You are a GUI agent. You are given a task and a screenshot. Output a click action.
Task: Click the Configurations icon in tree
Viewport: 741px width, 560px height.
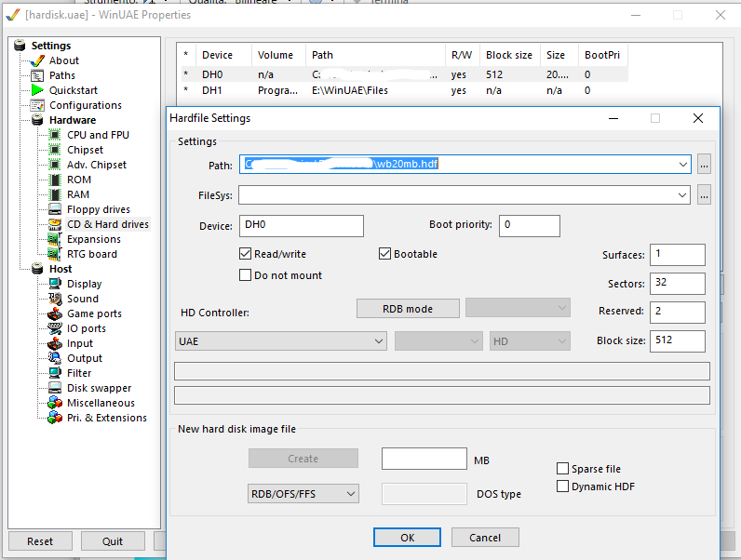tap(37, 105)
